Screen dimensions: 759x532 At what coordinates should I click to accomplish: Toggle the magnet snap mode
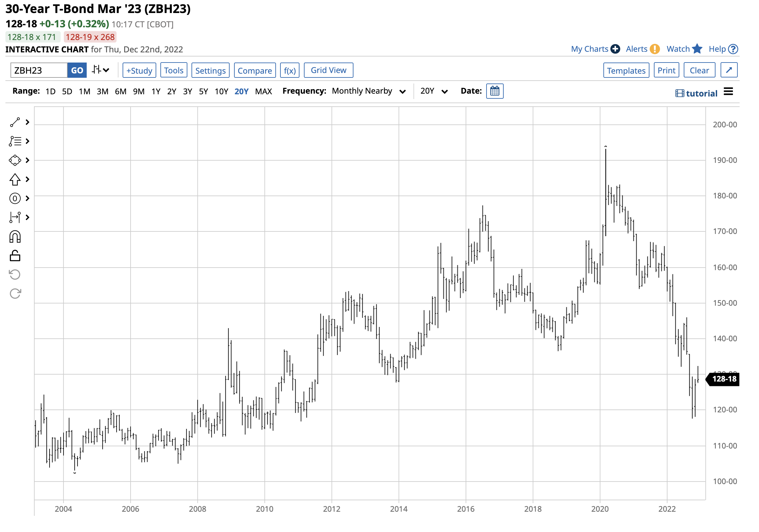click(x=15, y=237)
